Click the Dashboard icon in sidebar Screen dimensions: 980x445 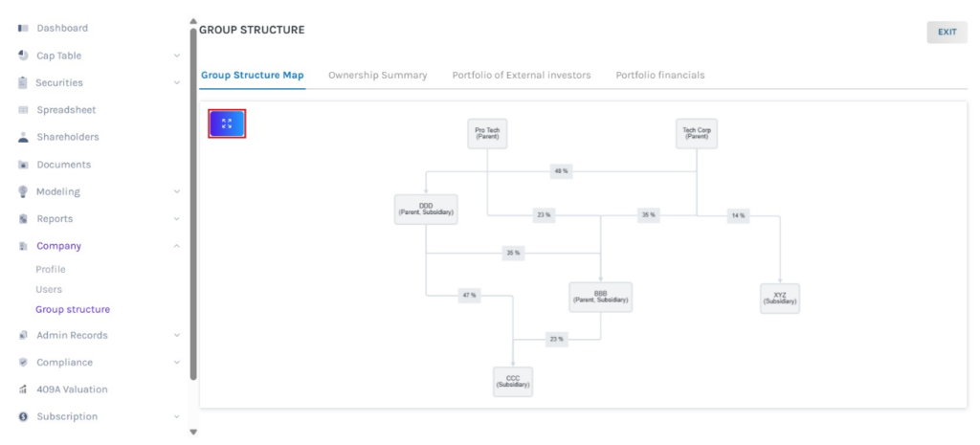click(23, 29)
